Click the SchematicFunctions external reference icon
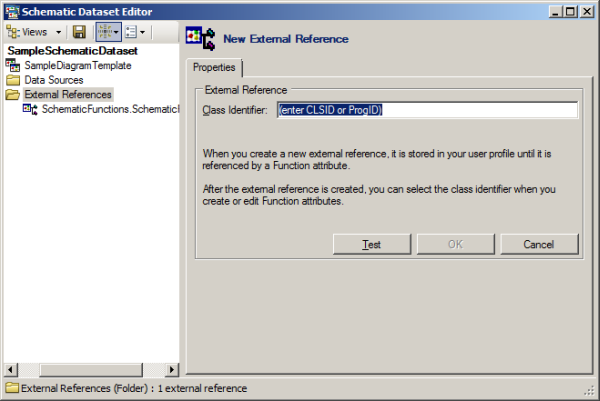Image resolution: width=600 pixels, height=401 pixels. click(x=30, y=109)
